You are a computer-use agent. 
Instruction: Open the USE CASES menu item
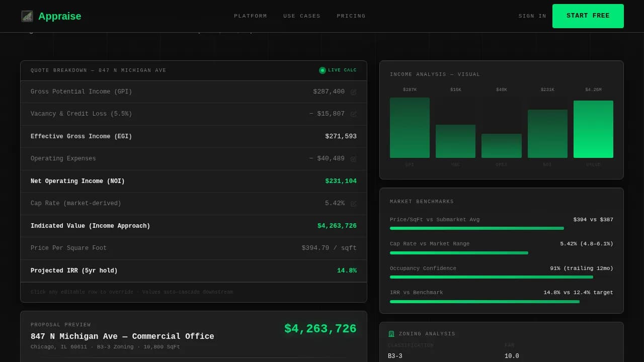(302, 16)
